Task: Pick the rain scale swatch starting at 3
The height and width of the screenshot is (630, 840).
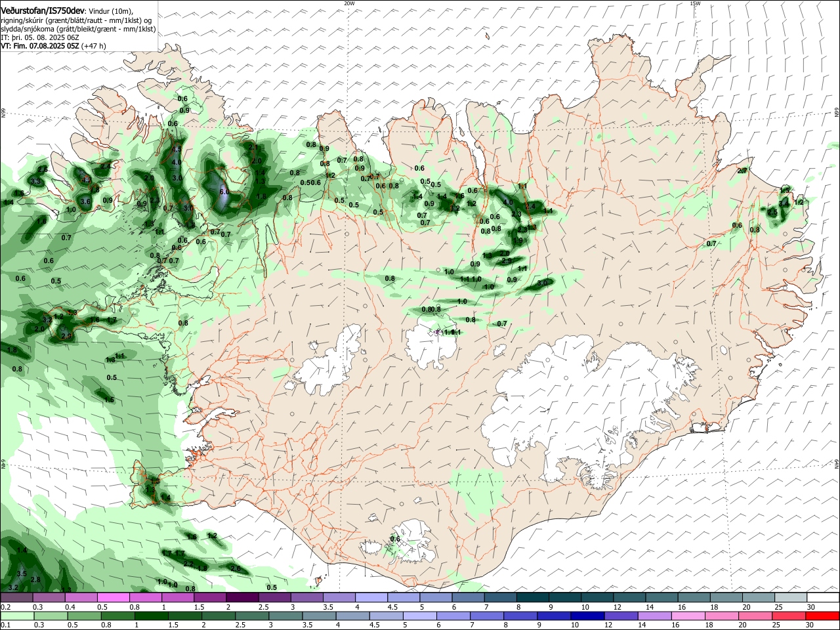Action: [285, 616]
